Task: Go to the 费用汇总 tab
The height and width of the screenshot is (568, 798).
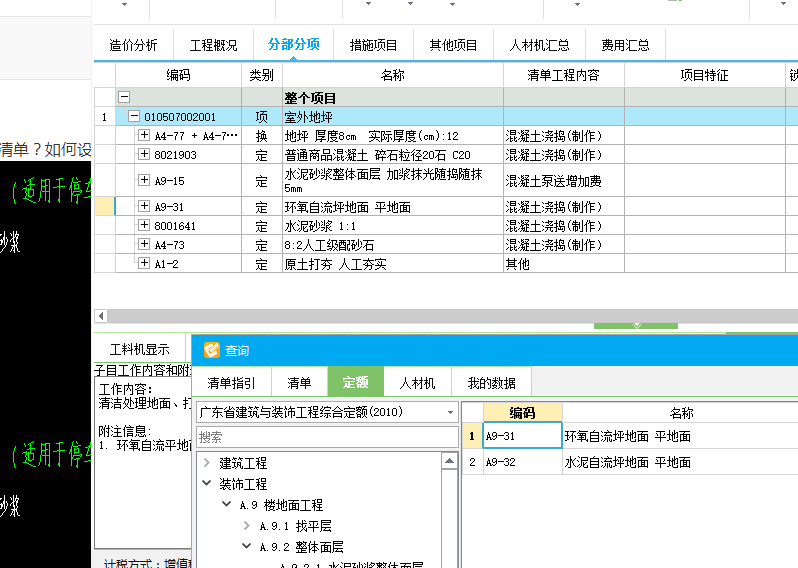Action: (625, 45)
